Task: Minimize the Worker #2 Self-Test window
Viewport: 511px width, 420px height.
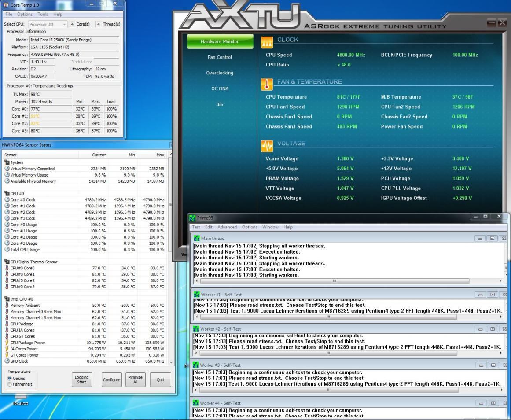Action: 481,329
